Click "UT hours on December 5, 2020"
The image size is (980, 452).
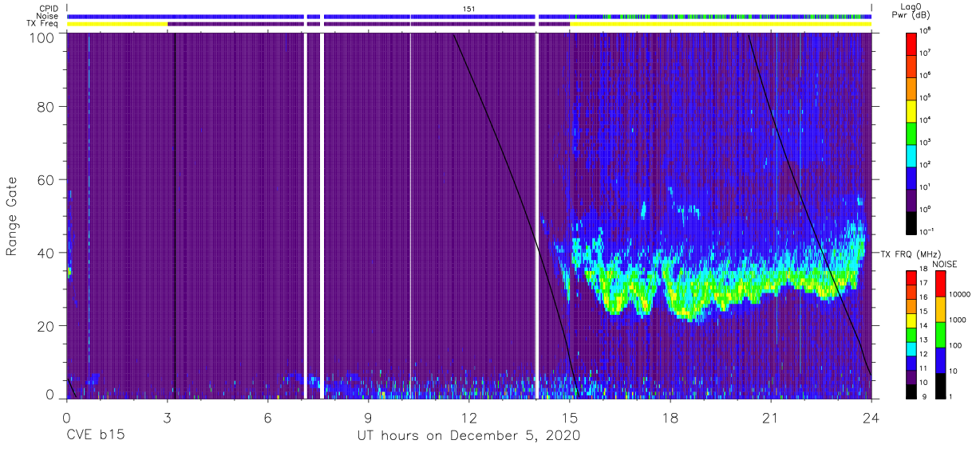click(x=468, y=435)
